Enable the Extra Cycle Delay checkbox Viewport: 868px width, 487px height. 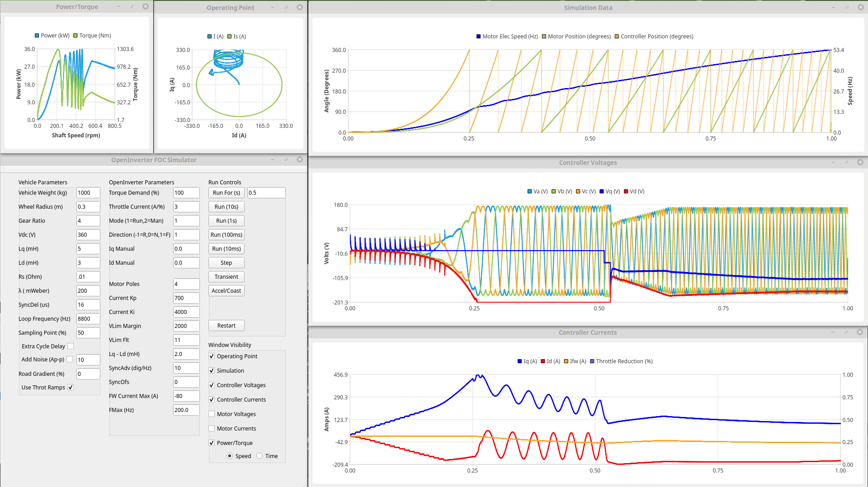[x=71, y=347]
